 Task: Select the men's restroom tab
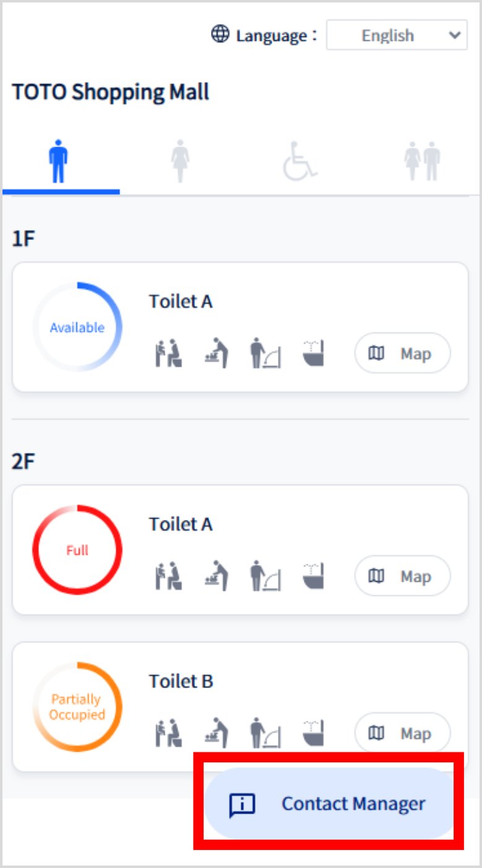coord(59,161)
